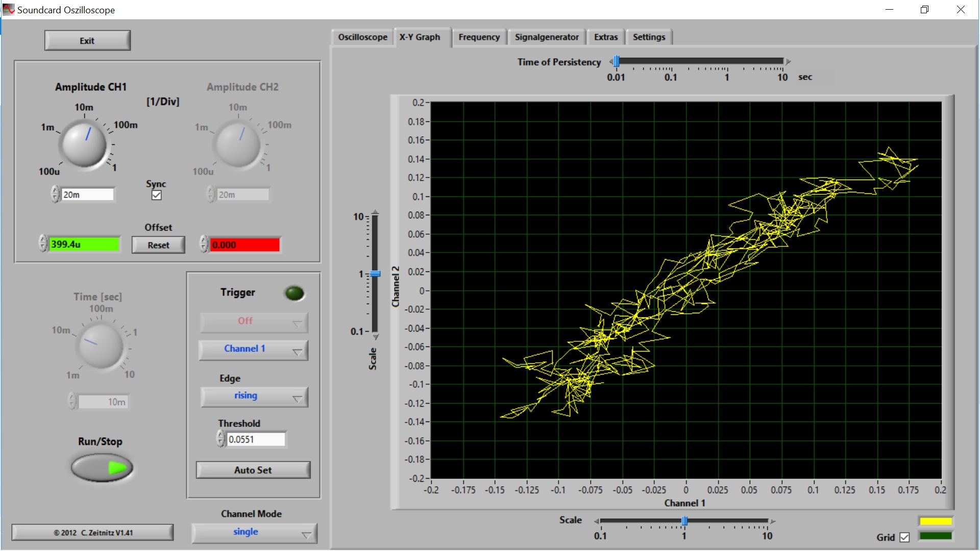980x551 pixels.
Task: Open the Signalgenerator tab
Action: [546, 37]
